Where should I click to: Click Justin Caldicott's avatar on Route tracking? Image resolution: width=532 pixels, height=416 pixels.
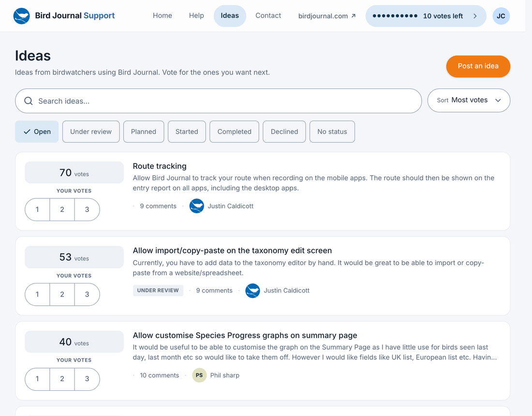pyautogui.click(x=196, y=206)
